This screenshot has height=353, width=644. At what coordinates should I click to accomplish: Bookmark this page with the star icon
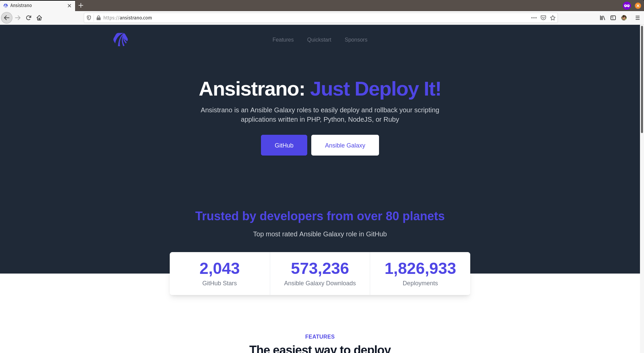point(553,18)
